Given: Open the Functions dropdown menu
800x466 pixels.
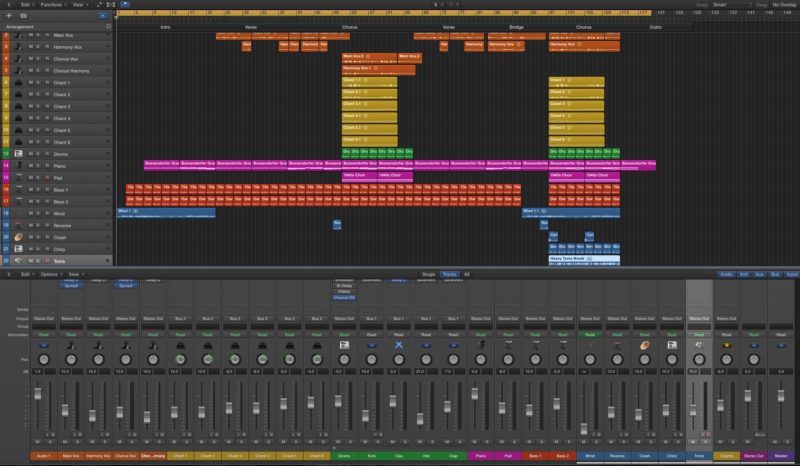Looking at the screenshot, I should click(53, 5).
